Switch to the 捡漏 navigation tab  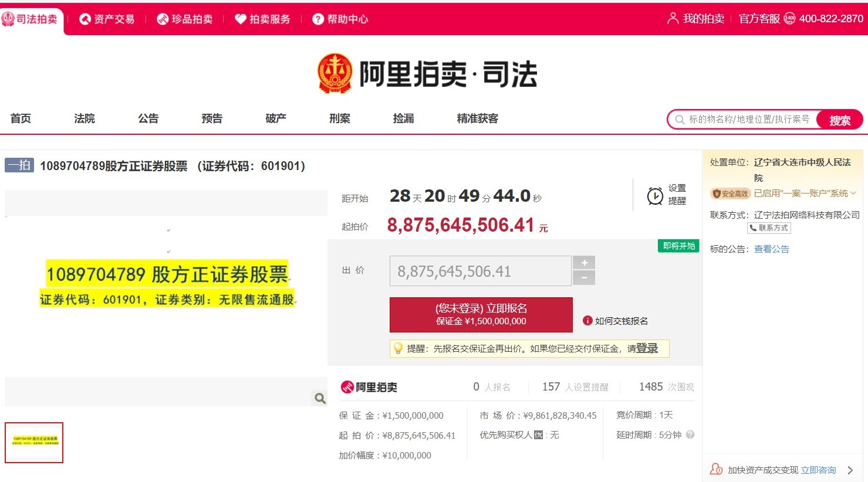403,118
